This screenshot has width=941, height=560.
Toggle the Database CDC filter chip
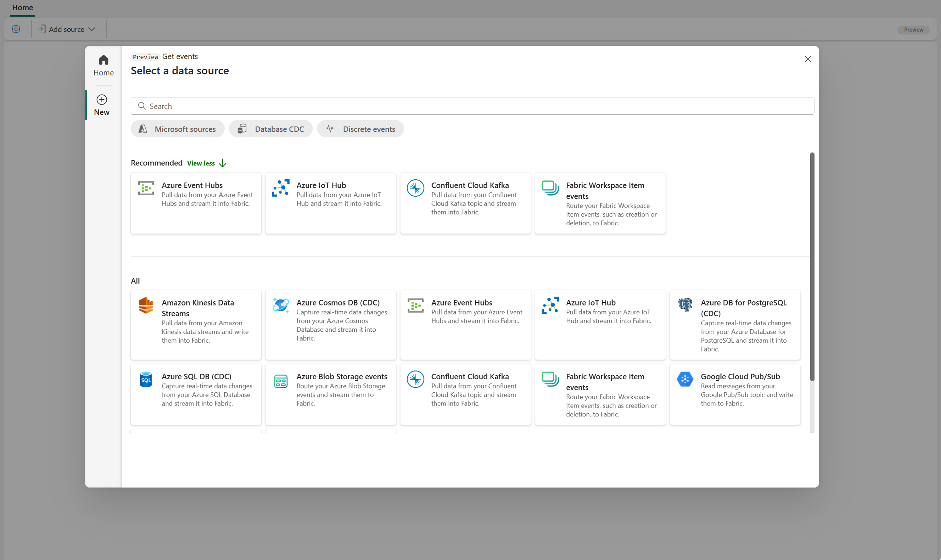coord(271,129)
